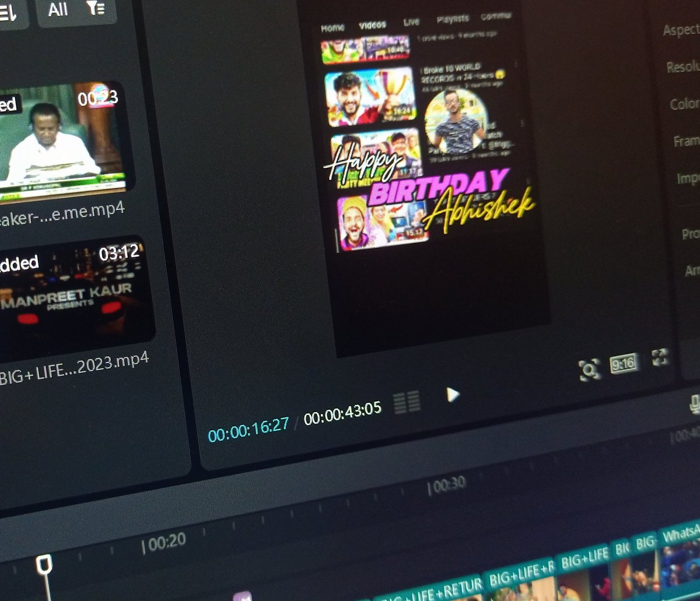Image resolution: width=700 pixels, height=601 pixels.
Task: Click the Resolu setting label
Action: click(x=683, y=66)
